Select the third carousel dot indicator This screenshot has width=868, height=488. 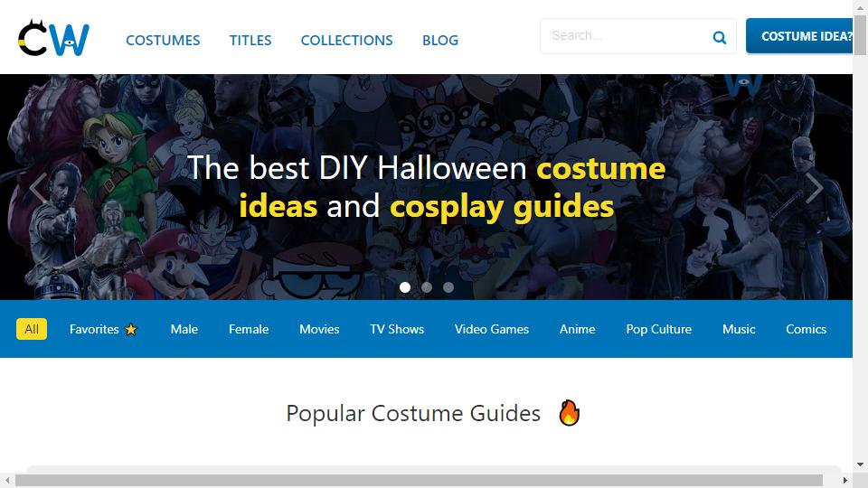pyautogui.click(x=448, y=287)
